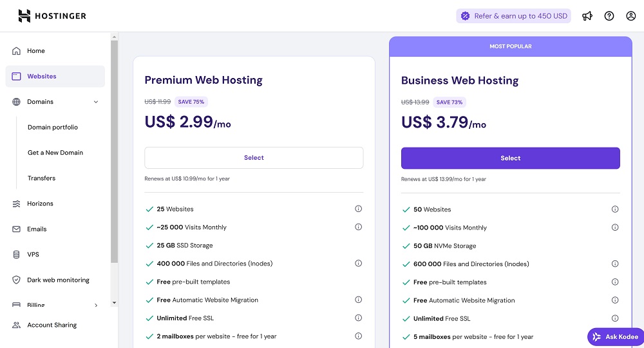Screen dimensions: 644x348
Task: Open Get a New Domain
Action: point(55,153)
